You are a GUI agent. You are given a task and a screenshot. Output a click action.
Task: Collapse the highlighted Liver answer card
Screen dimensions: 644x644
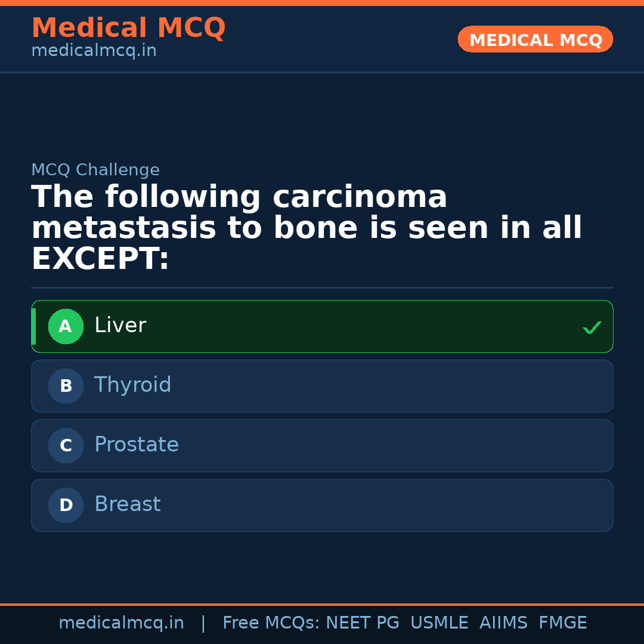[322, 326]
